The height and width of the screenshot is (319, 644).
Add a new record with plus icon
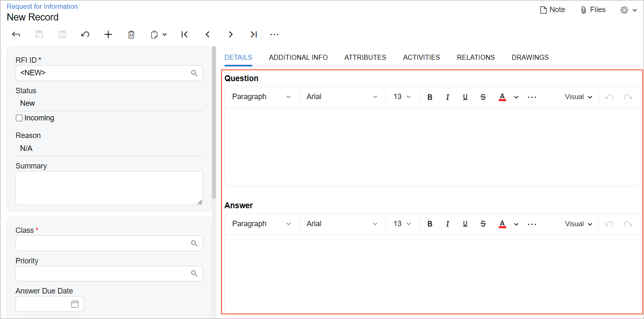[x=108, y=34]
